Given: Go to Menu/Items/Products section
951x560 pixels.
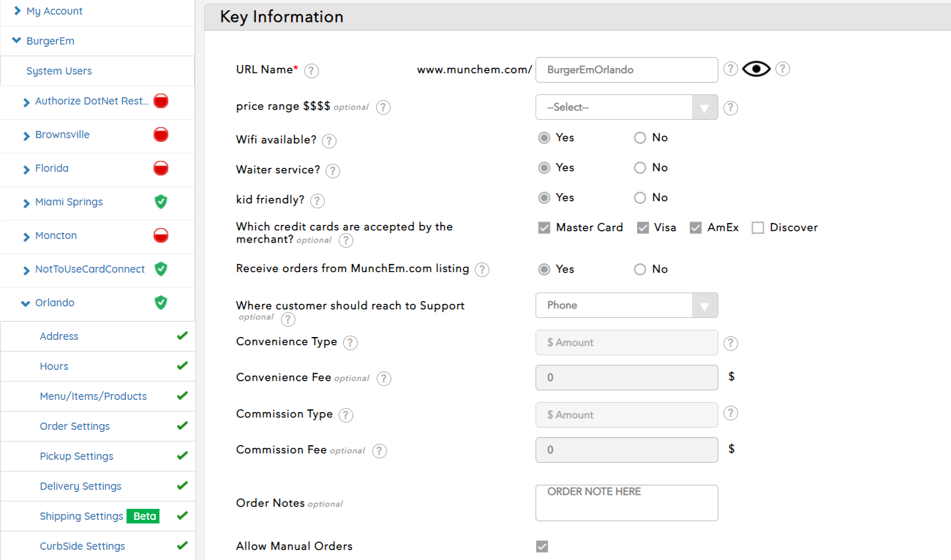Looking at the screenshot, I should [x=93, y=396].
